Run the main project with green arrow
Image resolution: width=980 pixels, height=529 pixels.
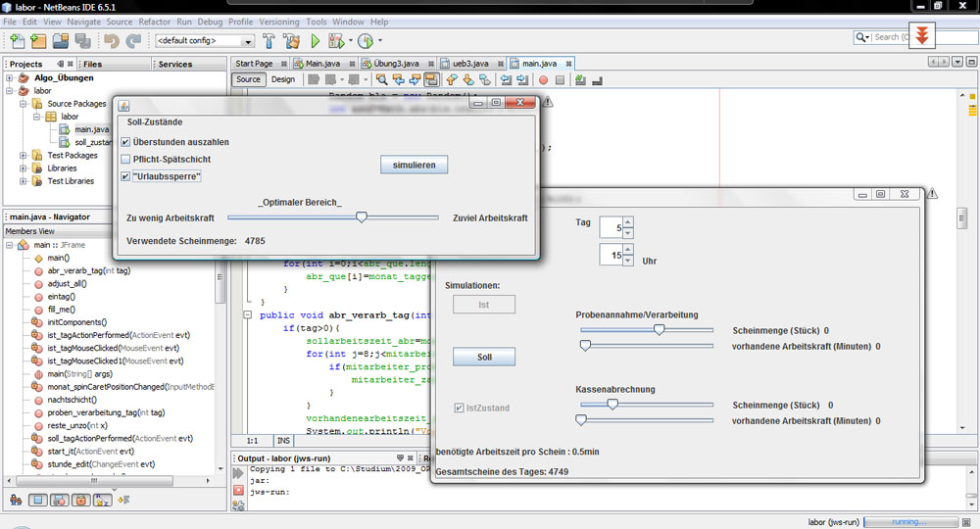[316, 41]
